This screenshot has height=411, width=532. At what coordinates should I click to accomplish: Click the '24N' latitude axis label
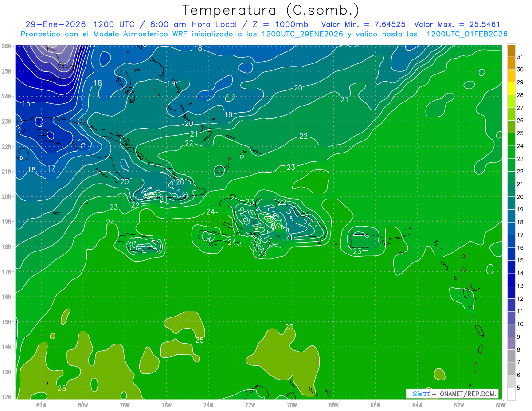(6, 96)
